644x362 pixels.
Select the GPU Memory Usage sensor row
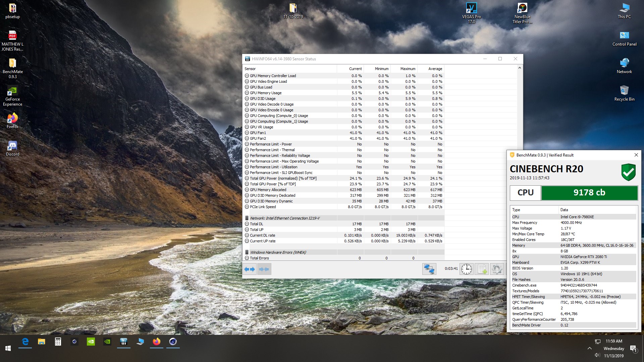coord(344,93)
